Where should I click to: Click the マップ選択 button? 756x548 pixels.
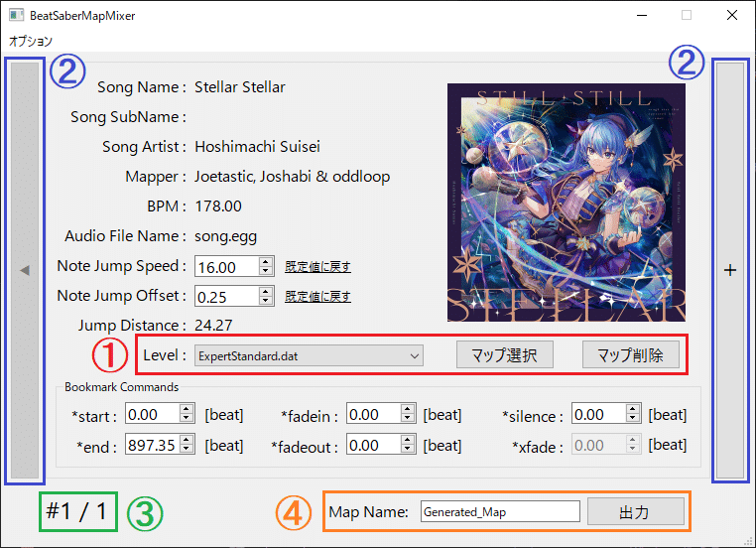[x=504, y=355]
